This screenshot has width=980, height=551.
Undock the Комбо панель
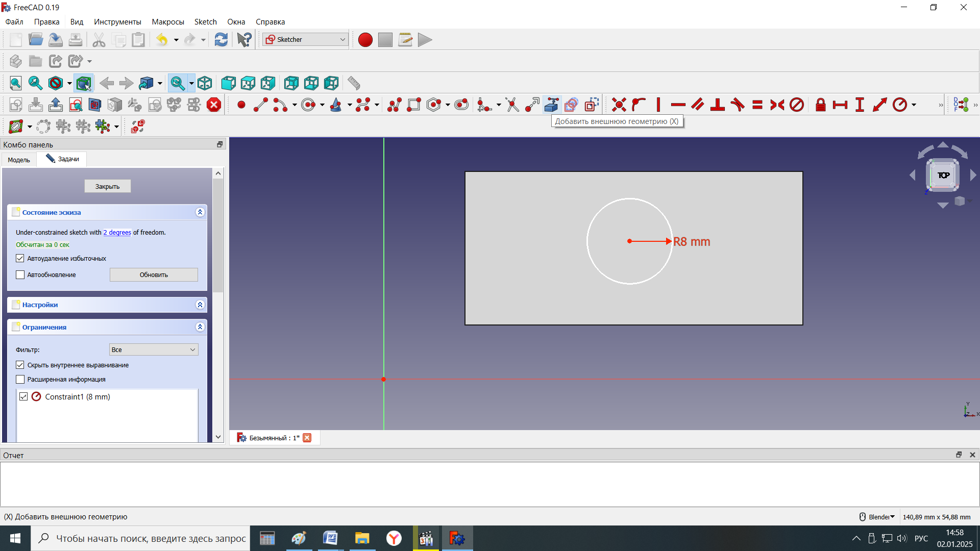pyautogui.click(x=220, y=145)
